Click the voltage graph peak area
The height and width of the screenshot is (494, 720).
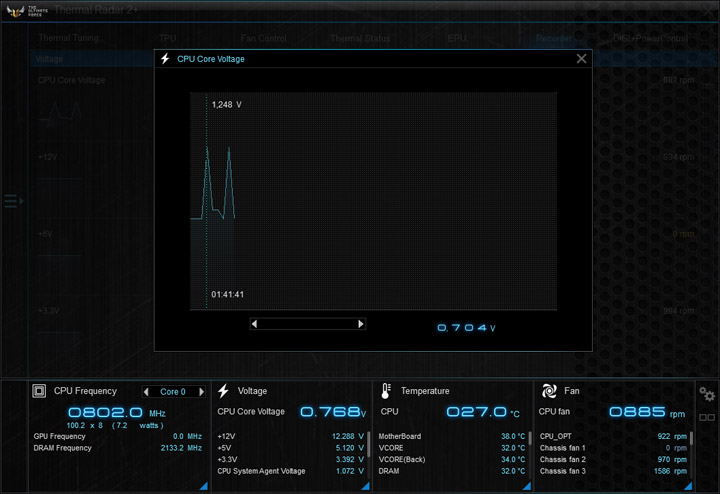229,150
